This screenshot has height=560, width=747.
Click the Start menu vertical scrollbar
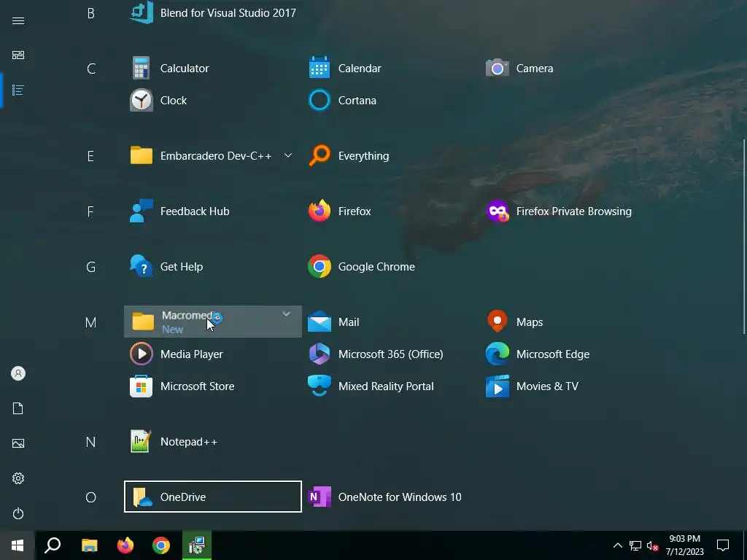click(x=744, y=236)
